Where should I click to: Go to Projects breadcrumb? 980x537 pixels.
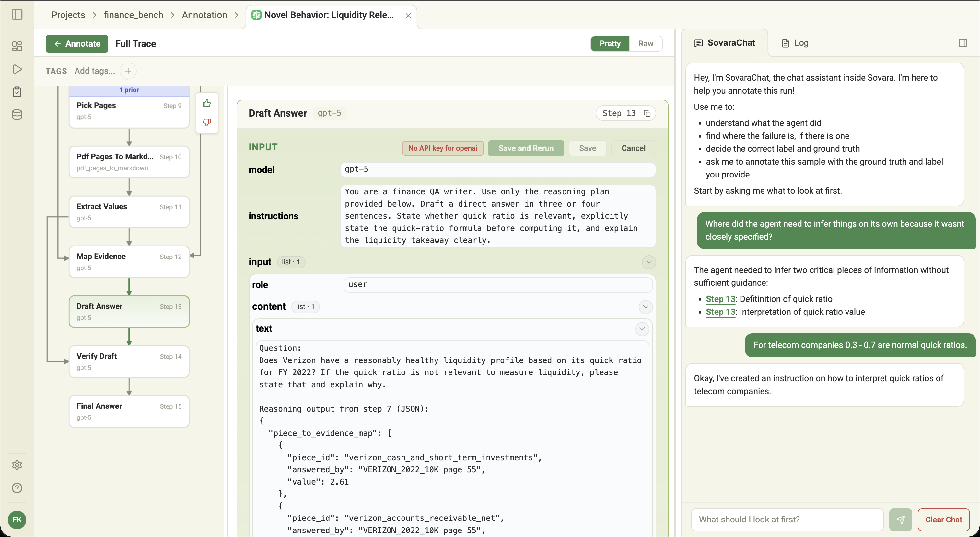point(68,15)
